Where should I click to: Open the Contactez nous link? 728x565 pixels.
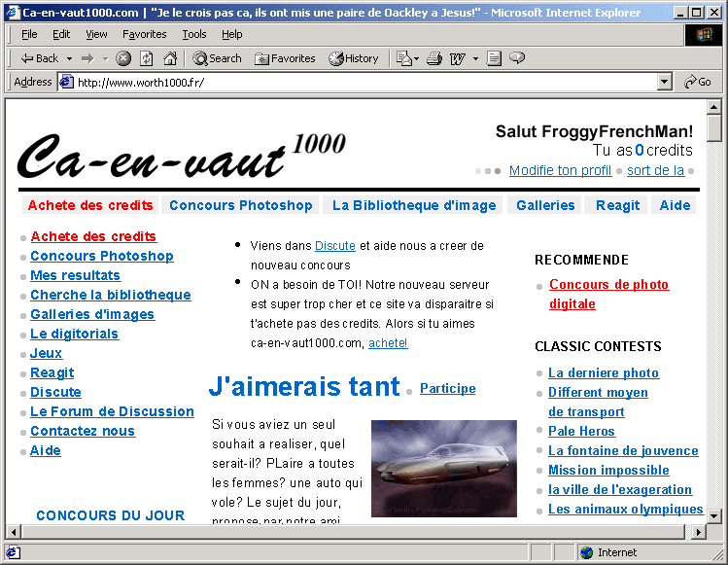[83, 431]
